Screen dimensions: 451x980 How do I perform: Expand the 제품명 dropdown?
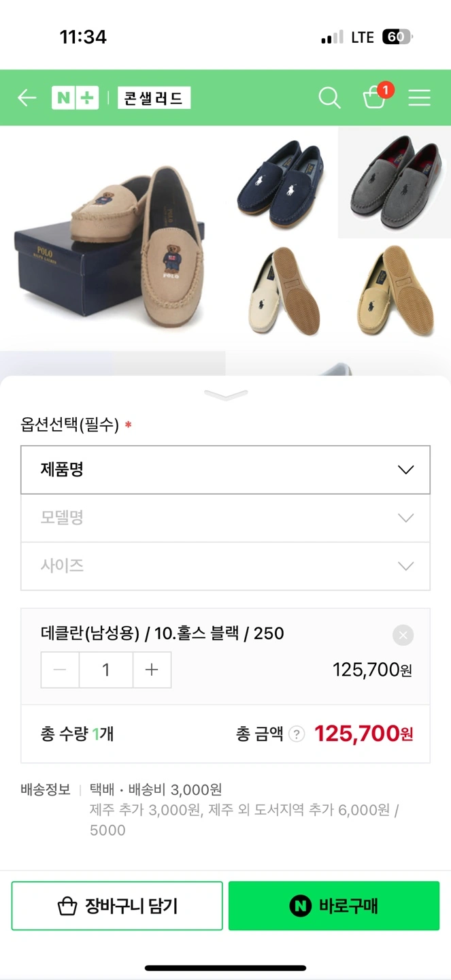coord(225,470)
